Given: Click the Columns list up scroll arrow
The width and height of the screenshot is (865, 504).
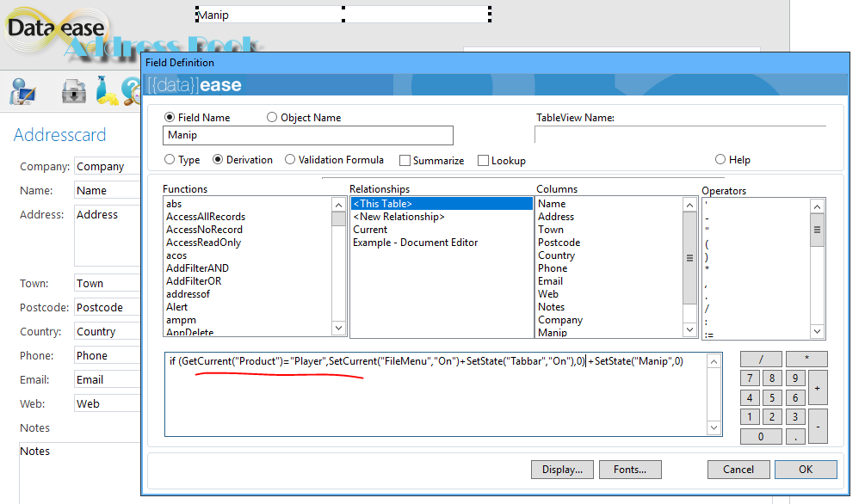Looking at the screenshot, I should tap(689, 206).
